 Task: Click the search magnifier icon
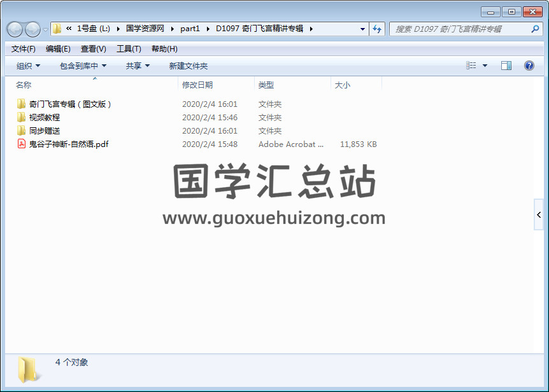[x=535, y=29]
